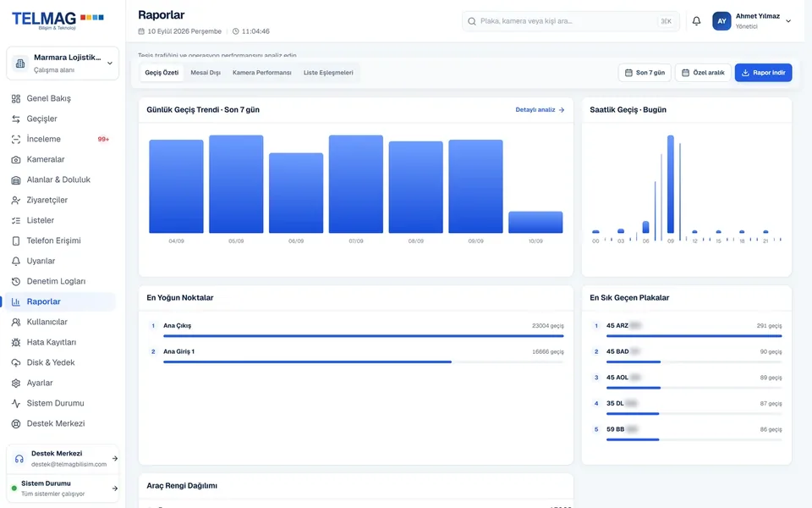Viewport: 812px width, 508px height.
Task: Open Liste Eşleşmeleri tab
Action: [x=328, y=73]
